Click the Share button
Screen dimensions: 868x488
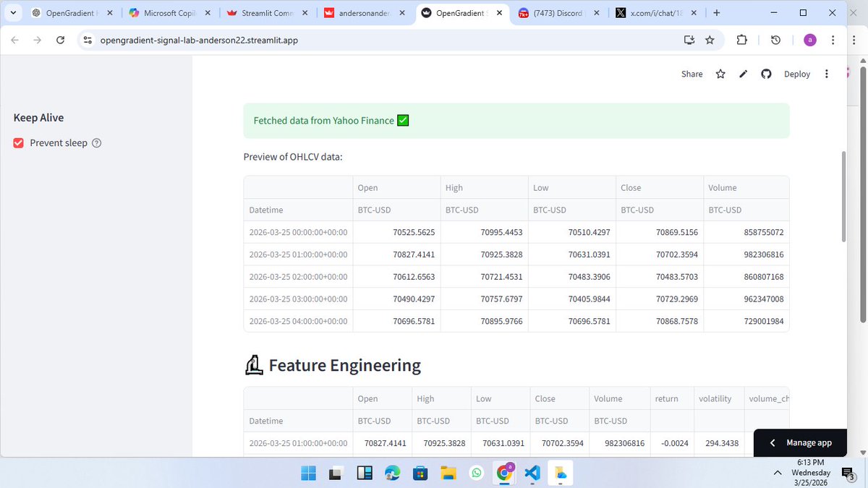[692, 74]
